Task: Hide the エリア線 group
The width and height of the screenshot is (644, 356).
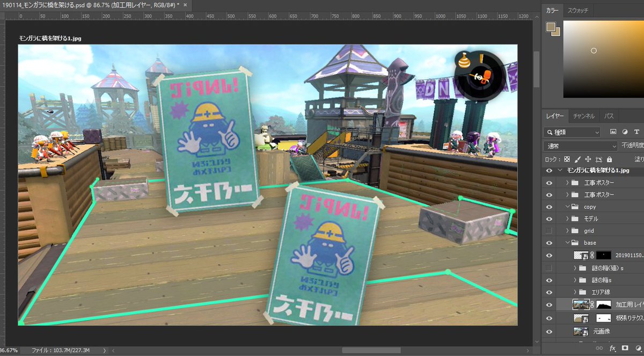Action: coord(548,292)
